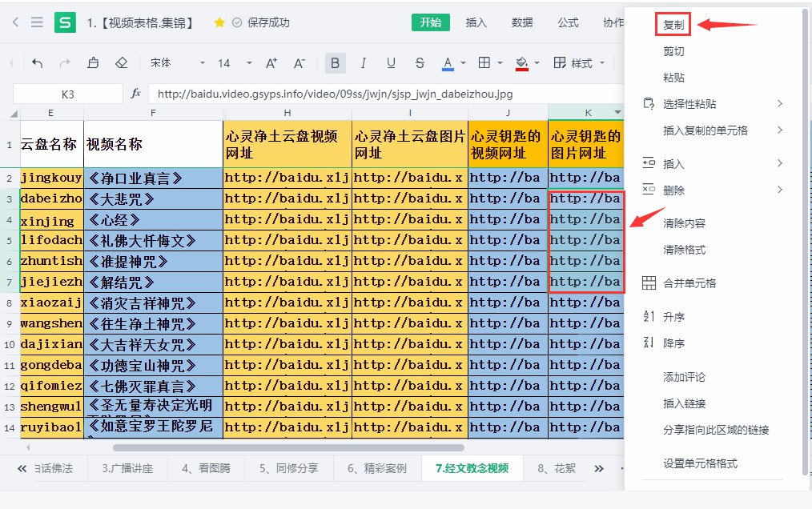This screenshot has width=812, height=509.
Task: Open the font size 14 dropdown
Action: coord(235,63)
